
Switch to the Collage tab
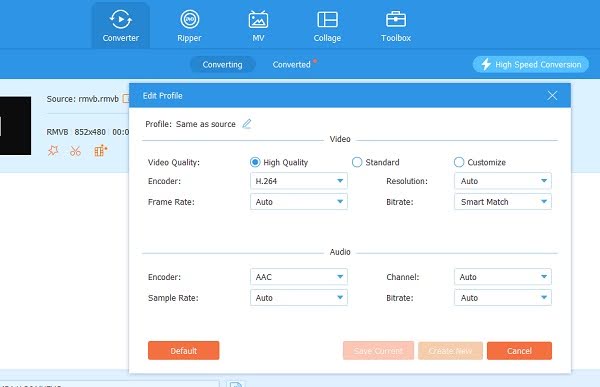coord(327,26)
